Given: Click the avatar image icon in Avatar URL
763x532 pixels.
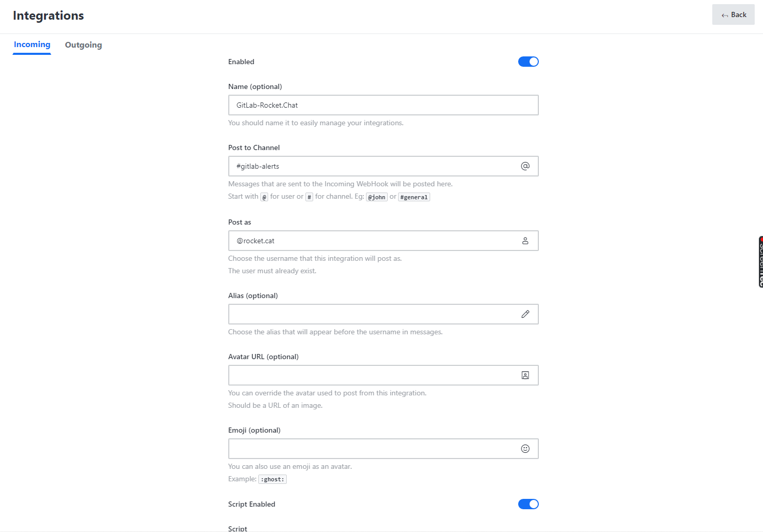Looking at the screenshot, I should (525, 375).
